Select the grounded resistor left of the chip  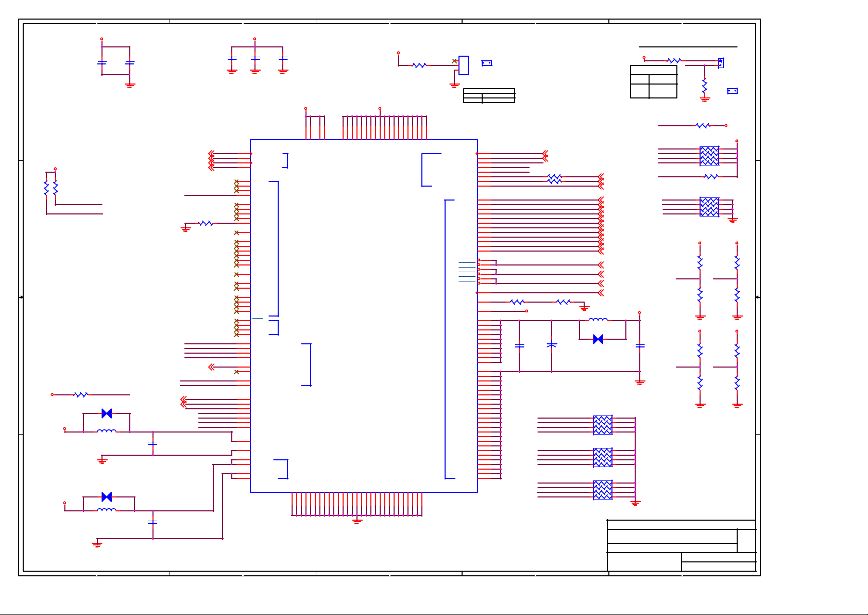(x=206, y=223)
